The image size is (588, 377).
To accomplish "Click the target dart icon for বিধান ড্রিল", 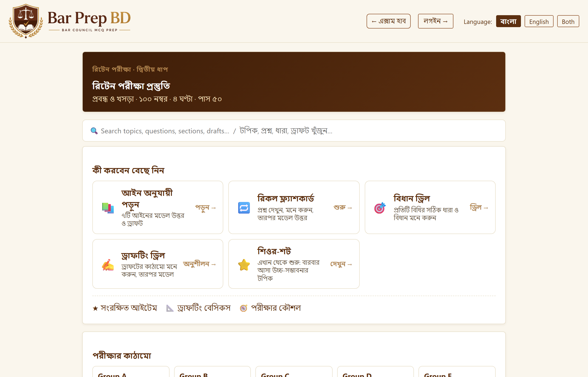I will click(380, 208).
